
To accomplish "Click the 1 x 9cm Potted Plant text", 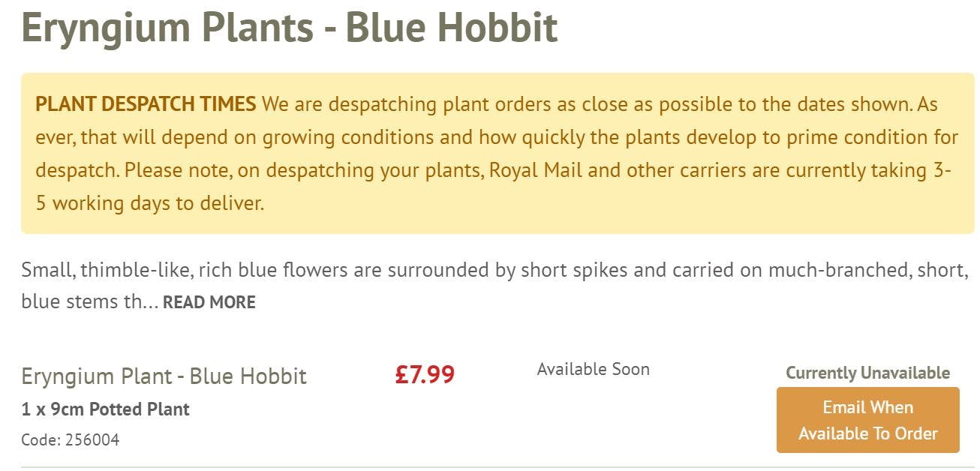I will (x=105, y=409).
